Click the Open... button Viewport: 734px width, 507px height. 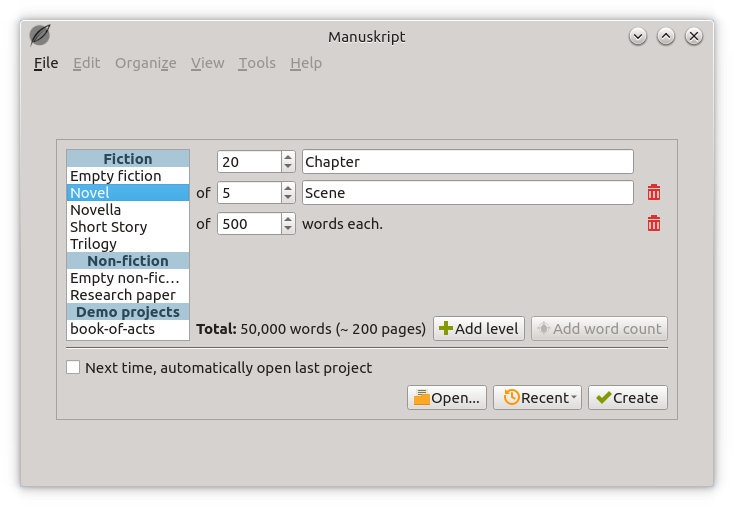click(x=447, y=397)
